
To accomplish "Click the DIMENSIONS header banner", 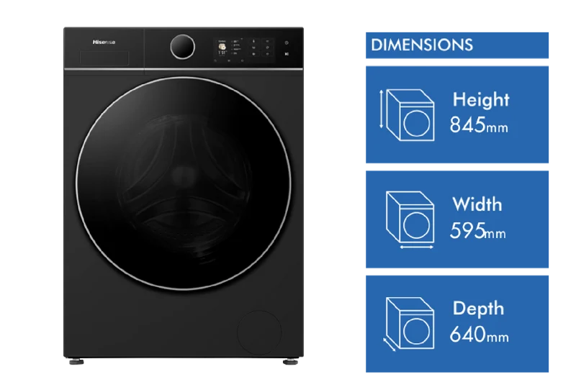I will [457, 45].
